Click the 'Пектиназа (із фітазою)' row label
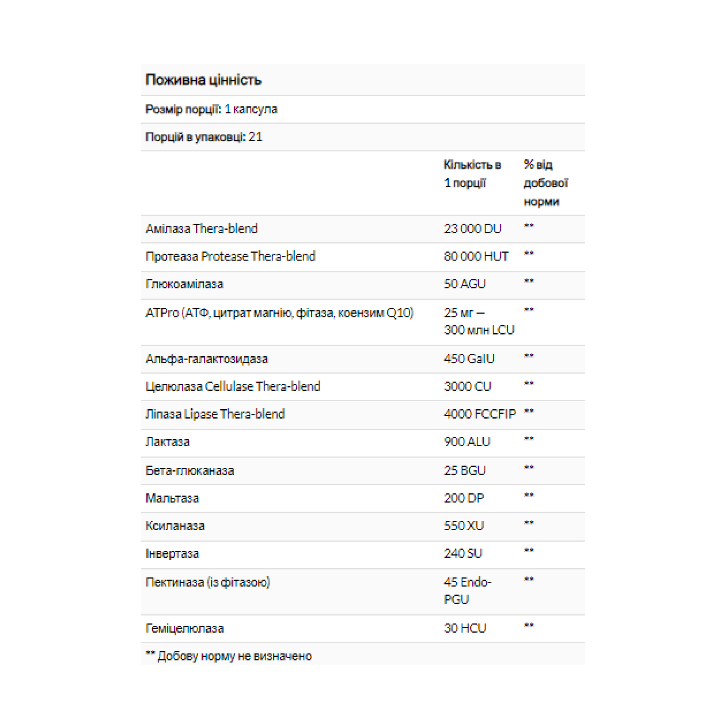The height and width of the screenshot is (728, 728). point(208,582)
